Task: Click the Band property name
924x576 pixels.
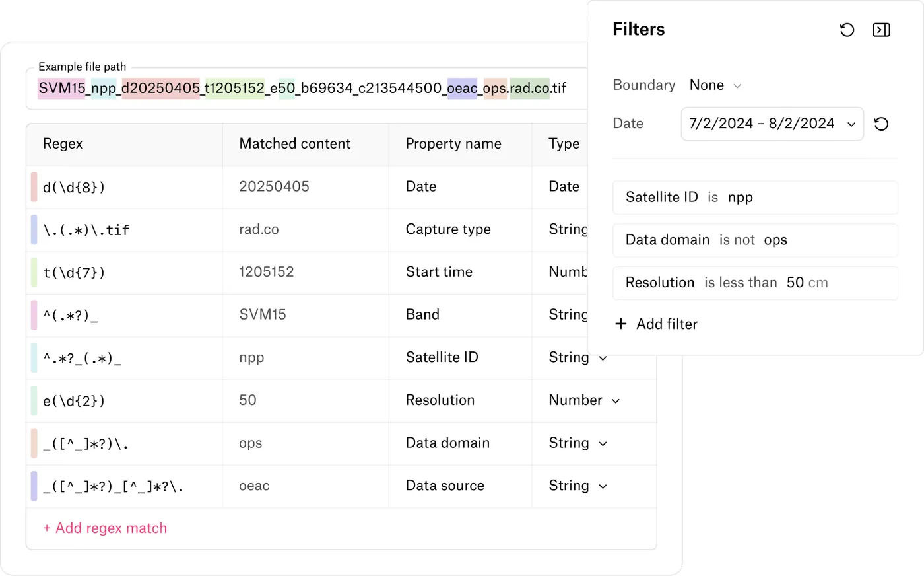Action: tap(422, 314)
